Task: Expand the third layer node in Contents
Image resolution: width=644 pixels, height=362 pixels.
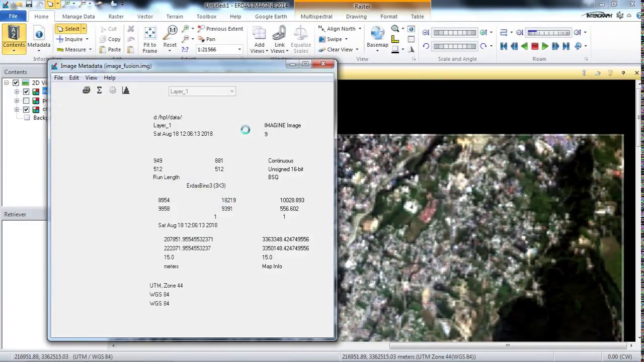Action: [x=17, y=109]
